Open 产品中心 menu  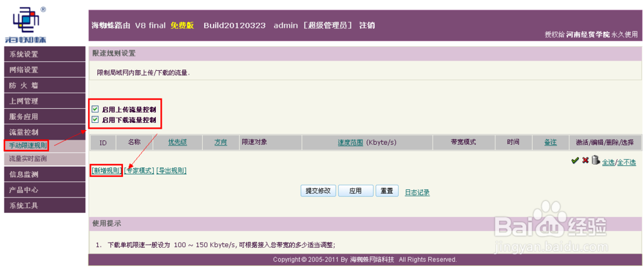44,190
